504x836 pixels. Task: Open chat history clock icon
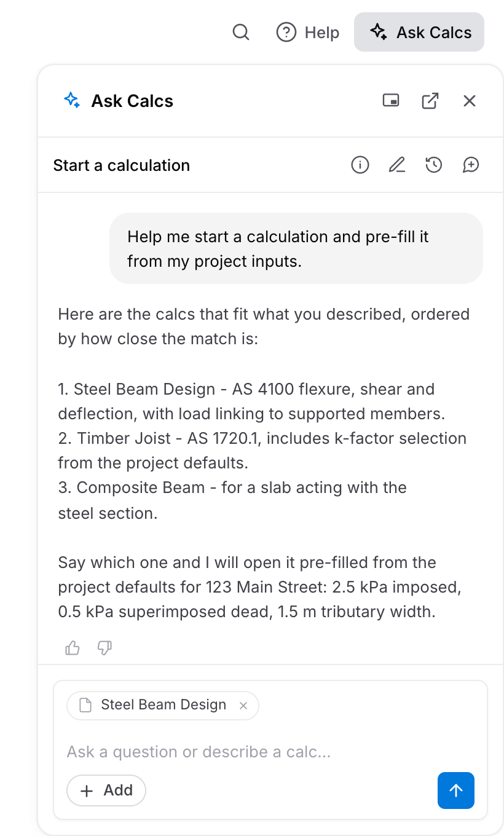(434, 165)
